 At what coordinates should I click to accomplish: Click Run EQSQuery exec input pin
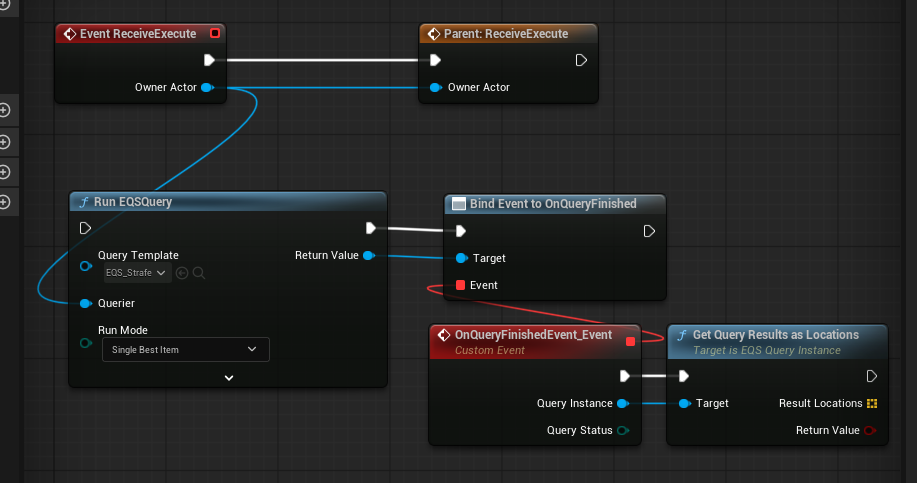pyautogui.click(x=85, y=228)
